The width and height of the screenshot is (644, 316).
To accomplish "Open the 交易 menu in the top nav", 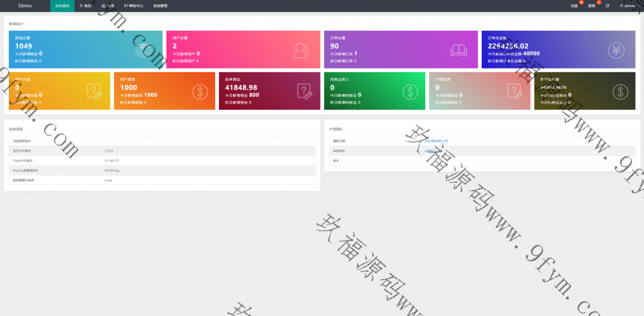I will 108,6.
